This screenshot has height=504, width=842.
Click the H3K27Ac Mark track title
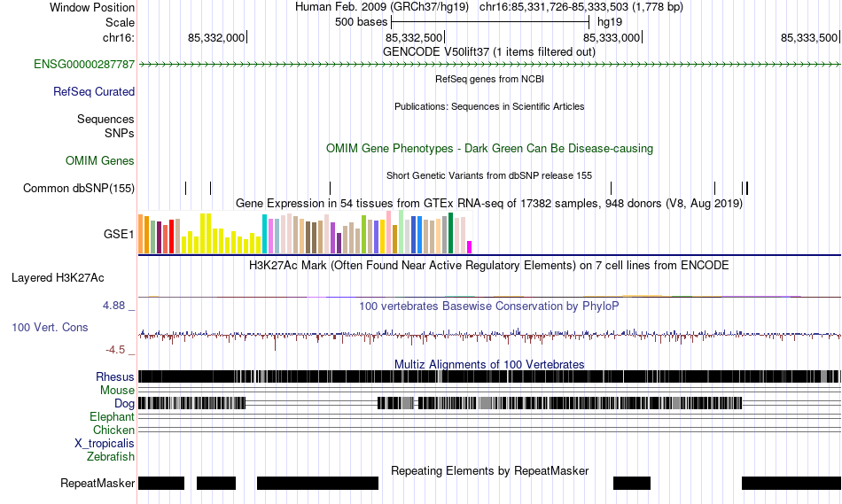pyautogui.click(x=489, y=265)
